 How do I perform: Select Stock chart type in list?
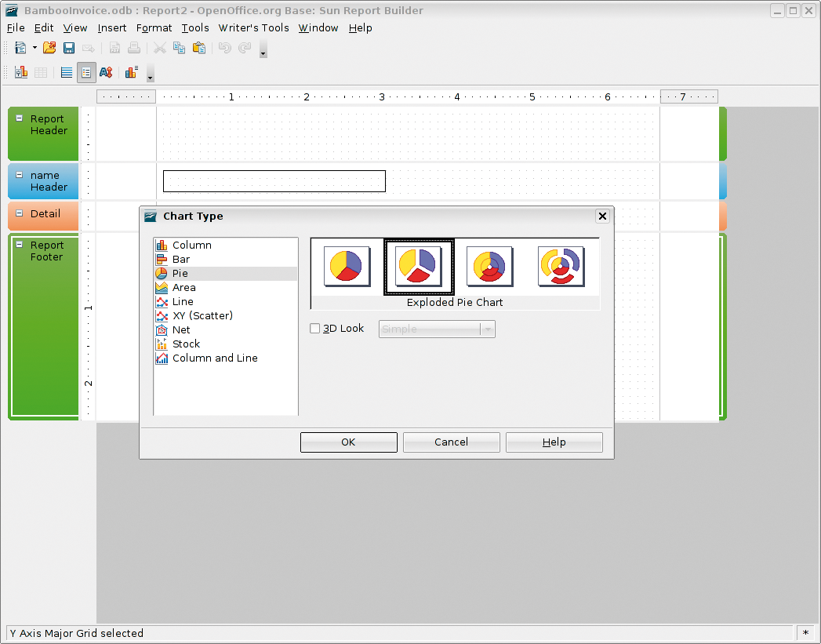[226, 344]
